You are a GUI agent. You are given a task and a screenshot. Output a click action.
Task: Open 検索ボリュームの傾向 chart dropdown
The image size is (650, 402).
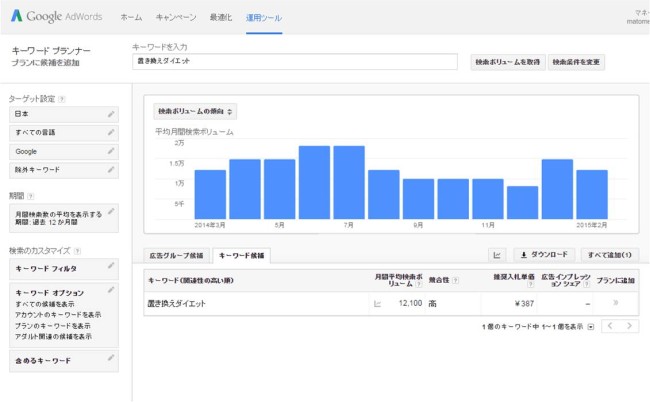click(x=195, y=111)
